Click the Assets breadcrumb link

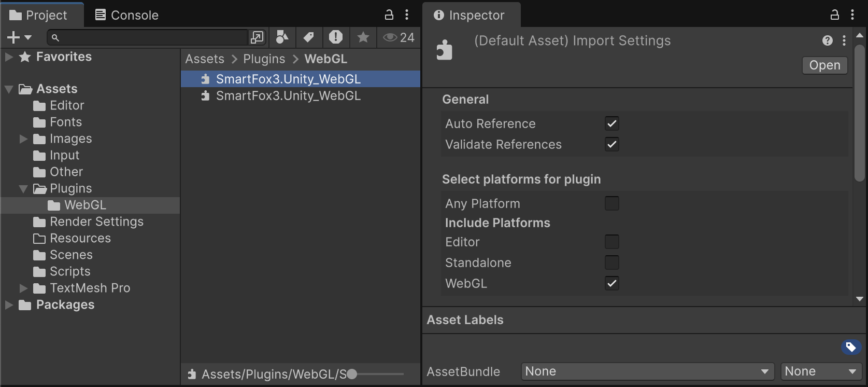(x=205, y=59)
